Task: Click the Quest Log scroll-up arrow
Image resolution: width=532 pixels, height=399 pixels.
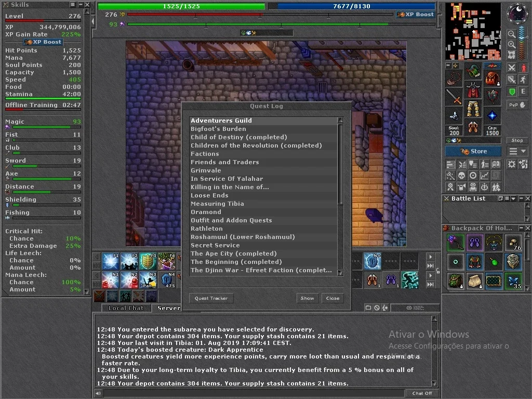Action: point(340,120)
